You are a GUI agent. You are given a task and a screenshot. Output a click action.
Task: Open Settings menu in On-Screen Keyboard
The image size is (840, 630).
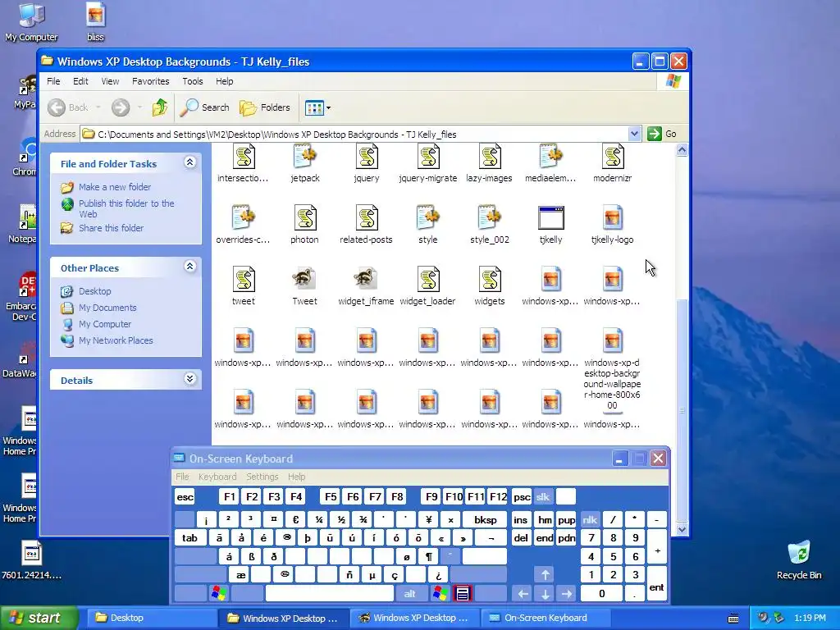pos(262,477)
